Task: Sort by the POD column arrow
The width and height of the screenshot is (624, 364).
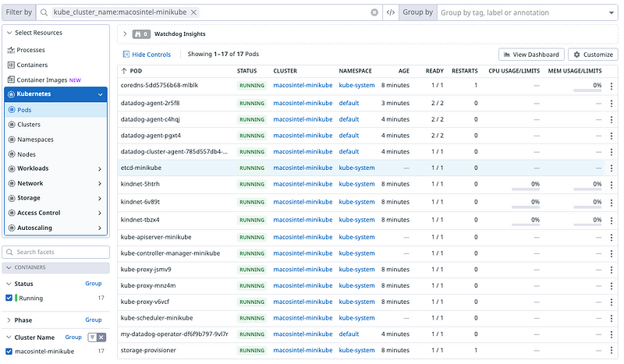Action: [124, 71]
